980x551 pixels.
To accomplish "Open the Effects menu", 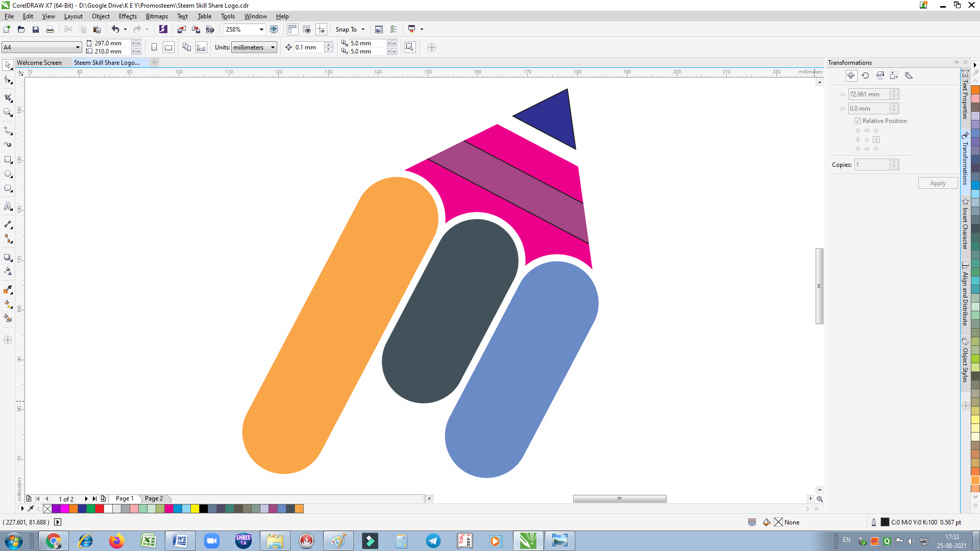I will (128, 16).
